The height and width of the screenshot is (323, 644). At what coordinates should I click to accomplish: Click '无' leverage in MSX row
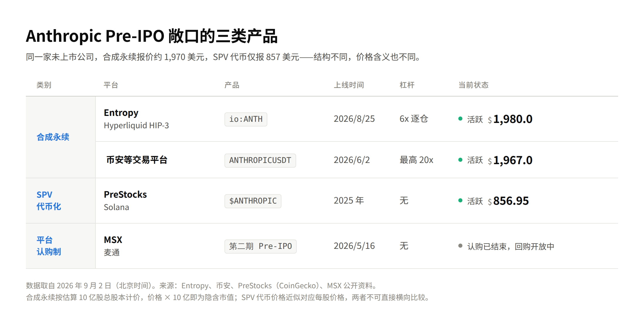404,246
